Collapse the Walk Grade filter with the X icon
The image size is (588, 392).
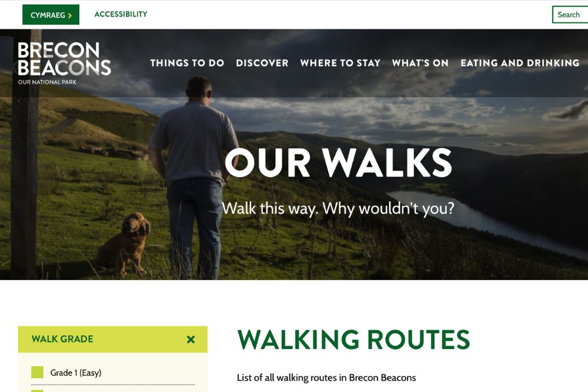pos(191,340)
